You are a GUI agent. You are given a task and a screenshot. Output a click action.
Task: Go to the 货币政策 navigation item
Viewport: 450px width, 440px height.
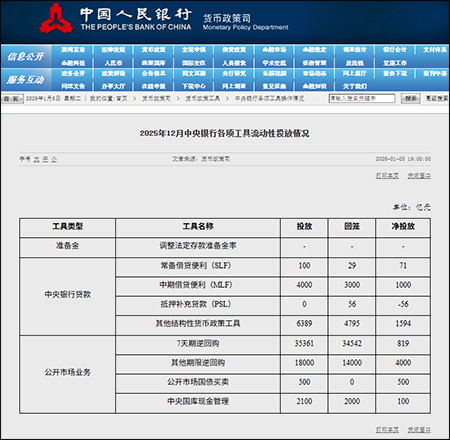pyautogui.click(x=154, y=50)
